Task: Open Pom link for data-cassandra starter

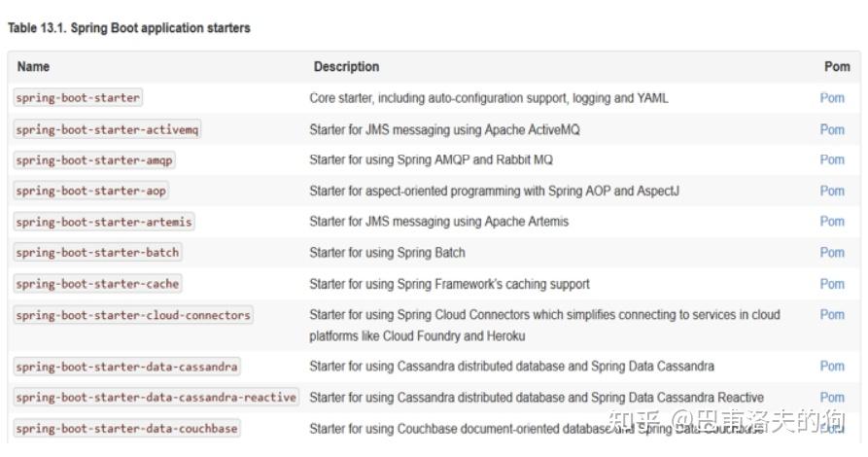Action: [x=832, y=366]
